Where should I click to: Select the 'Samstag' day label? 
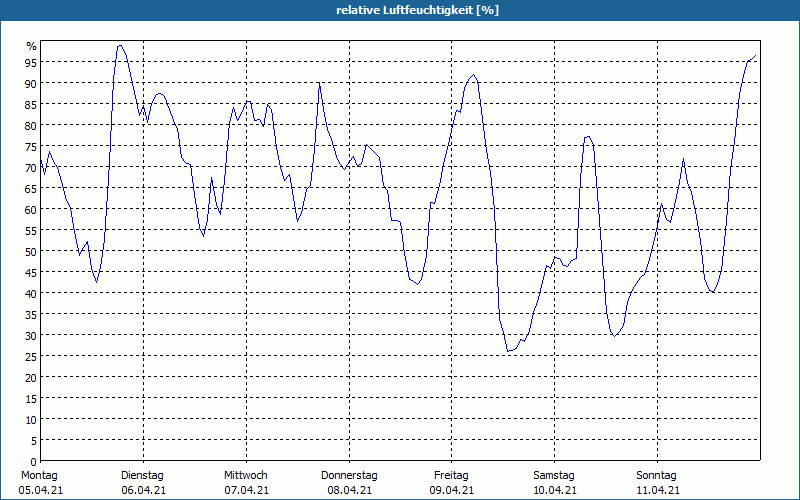click(554, 476)
